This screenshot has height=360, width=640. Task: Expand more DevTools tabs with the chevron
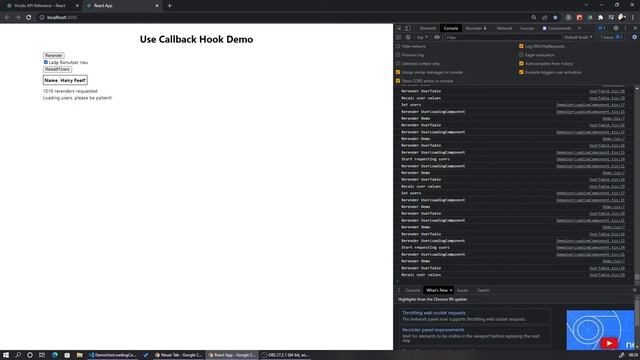pyautogui.click(x=579, y=28)
